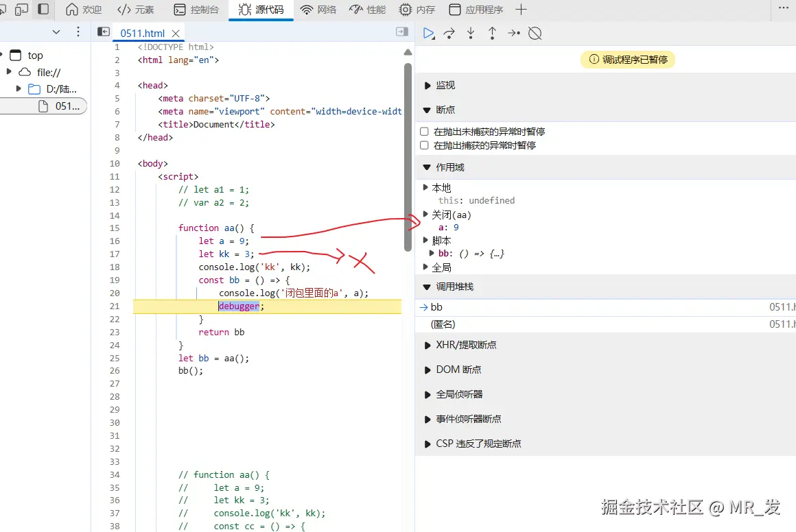
Task: Expand the 本地 local scope
Action: pos(425,187)
